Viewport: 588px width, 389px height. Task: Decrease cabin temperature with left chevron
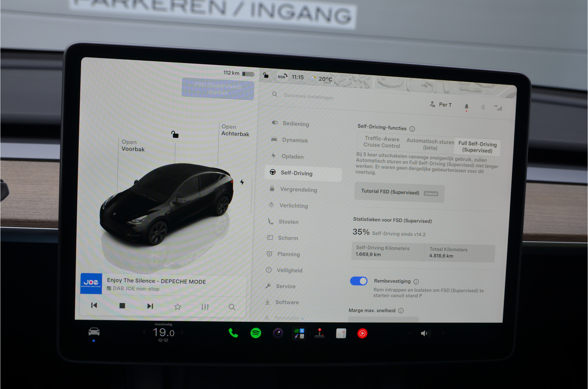tap(144, 332)
